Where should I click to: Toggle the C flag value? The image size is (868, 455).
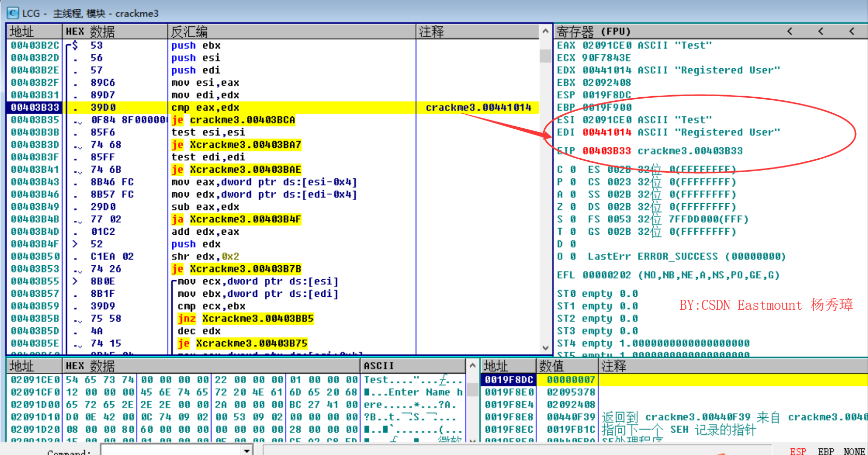pos(573,170)
